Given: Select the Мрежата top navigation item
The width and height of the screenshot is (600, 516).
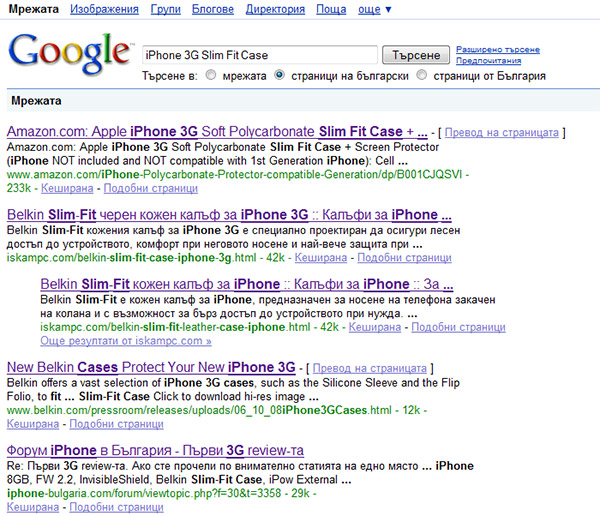Looking at the screenshot, I should (34, 9).
